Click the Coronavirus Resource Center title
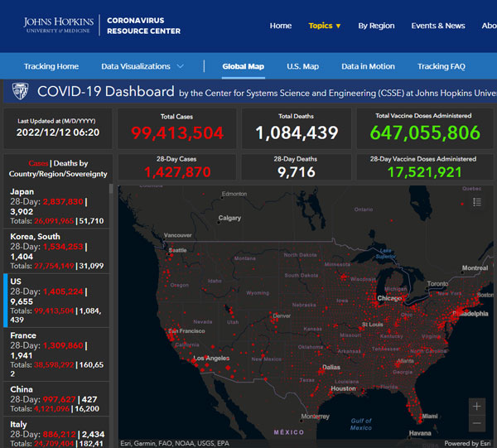The image size is (497, 448). tap(143, 26)
